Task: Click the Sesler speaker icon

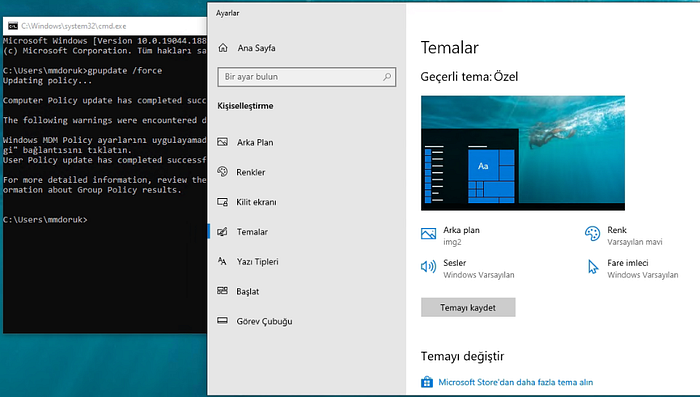Action: click(x=428, y=267)
